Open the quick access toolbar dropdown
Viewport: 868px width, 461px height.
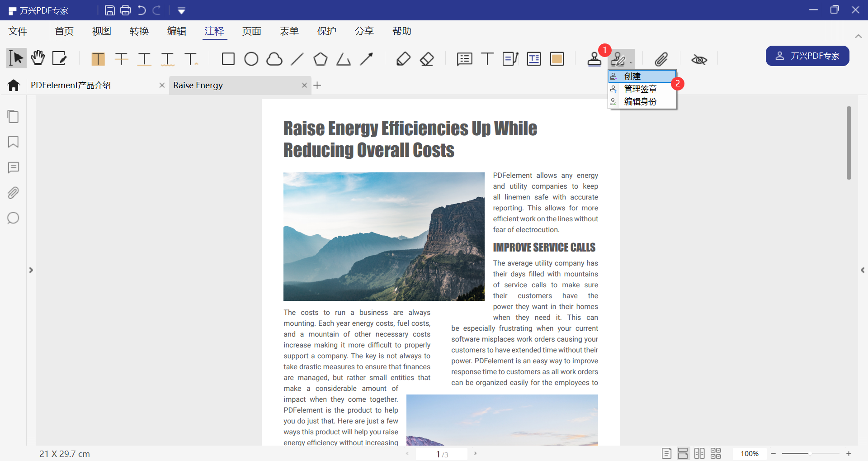pos(181,10)
